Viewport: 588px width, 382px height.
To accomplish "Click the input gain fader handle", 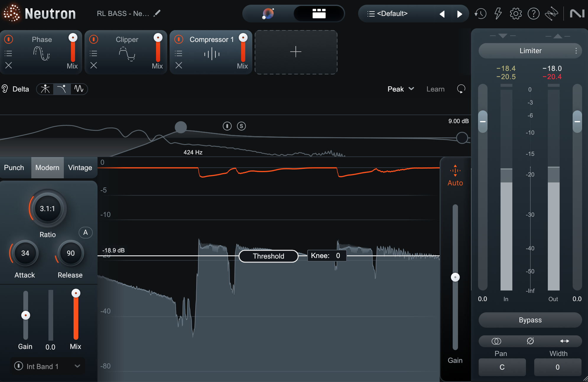I will click(x=483, y=122).
